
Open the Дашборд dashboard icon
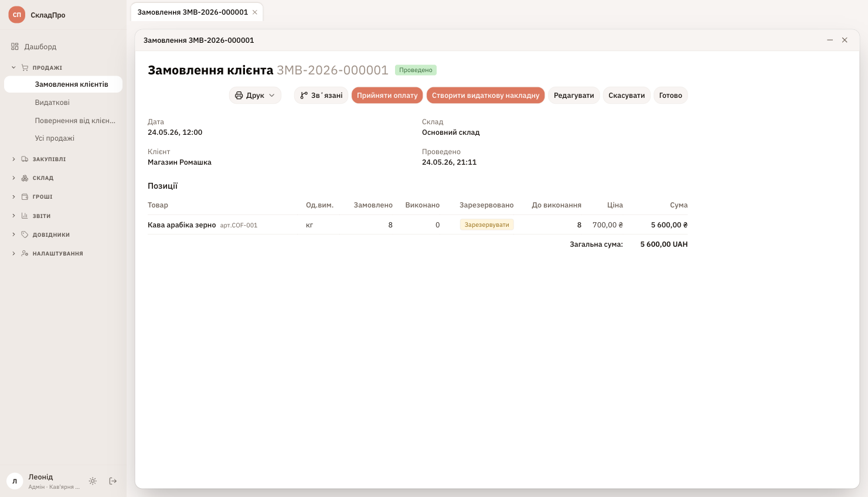pyautogui.click(x=15, y=46)
